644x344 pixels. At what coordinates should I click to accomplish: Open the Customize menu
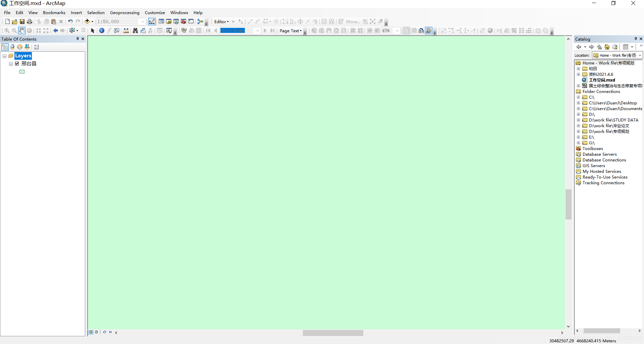[x=155, y=13]
